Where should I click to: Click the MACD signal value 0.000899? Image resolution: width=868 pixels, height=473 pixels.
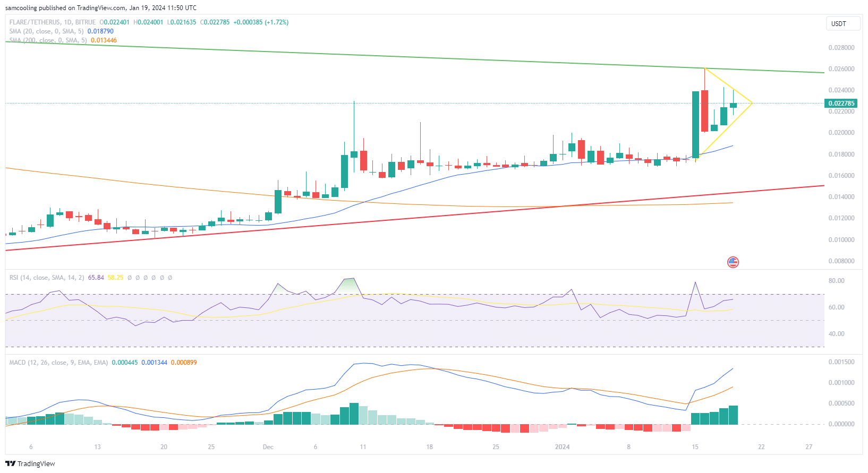pyautogui.click(x=184, y=363)
